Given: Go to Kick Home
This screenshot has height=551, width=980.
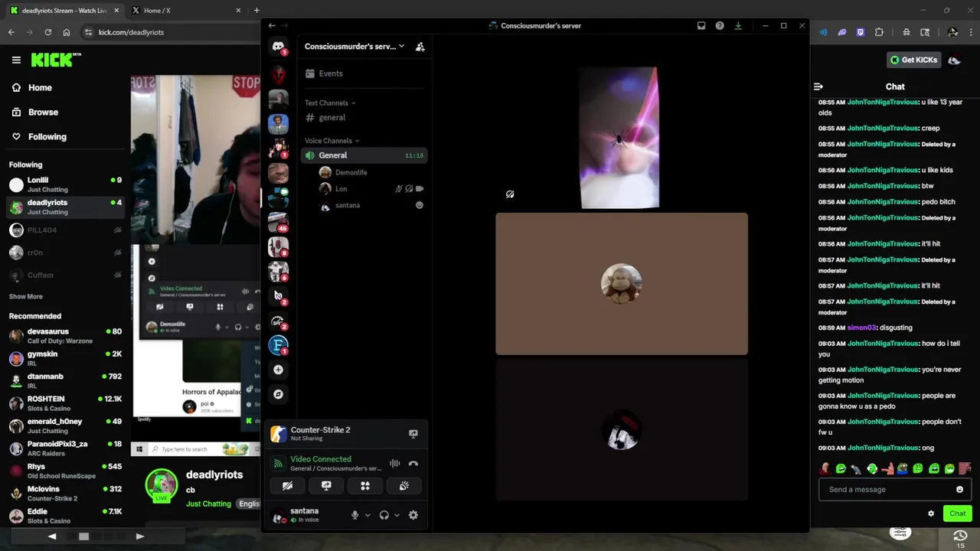Looking at the screenshot, I should point(33,87).
